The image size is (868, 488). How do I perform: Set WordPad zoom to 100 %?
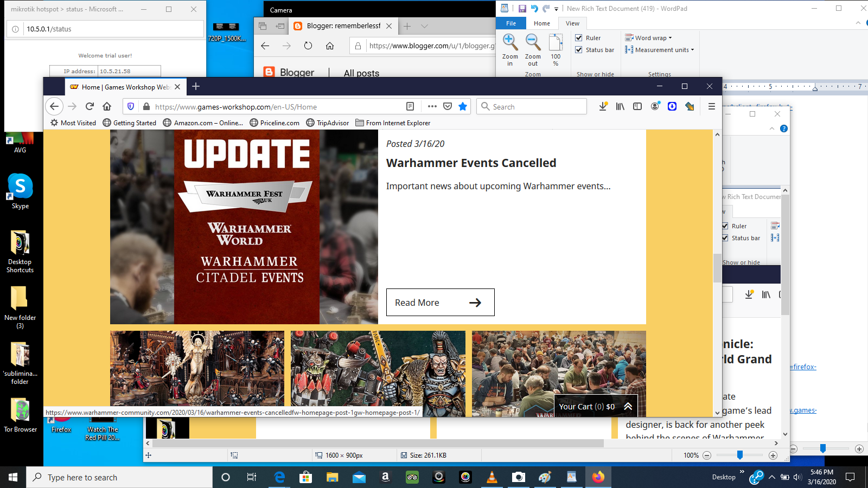pyautogui.click(x=556, y=49)
